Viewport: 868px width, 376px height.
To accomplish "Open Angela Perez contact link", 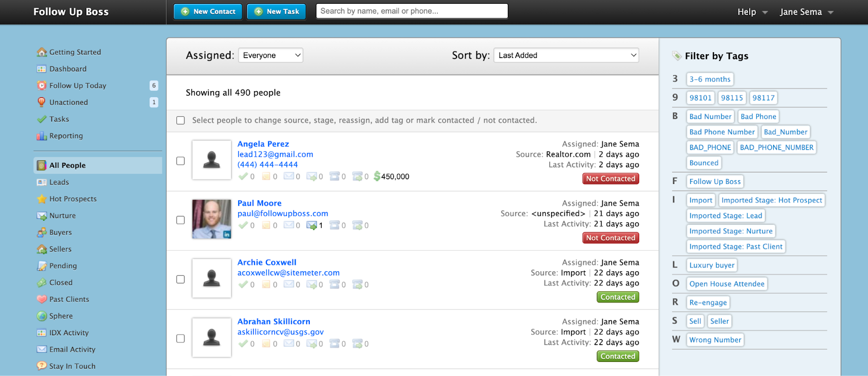I will (x=263, y=144).
